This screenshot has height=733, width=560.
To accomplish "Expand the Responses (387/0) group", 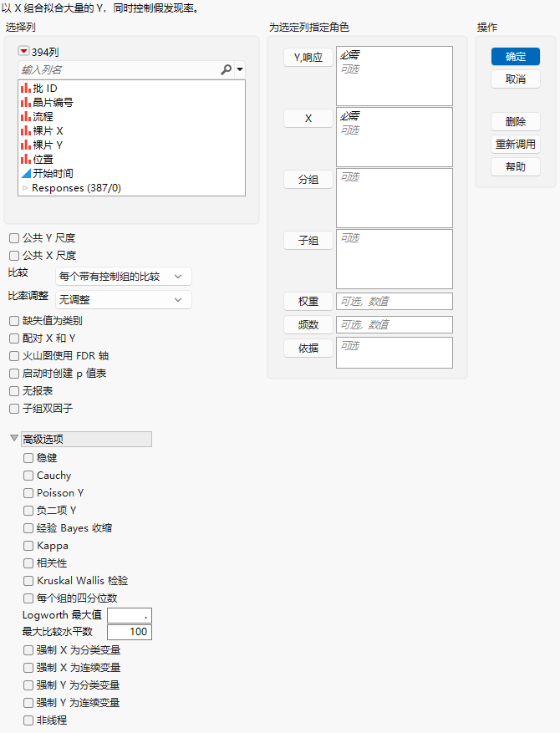I will point(25,188).
